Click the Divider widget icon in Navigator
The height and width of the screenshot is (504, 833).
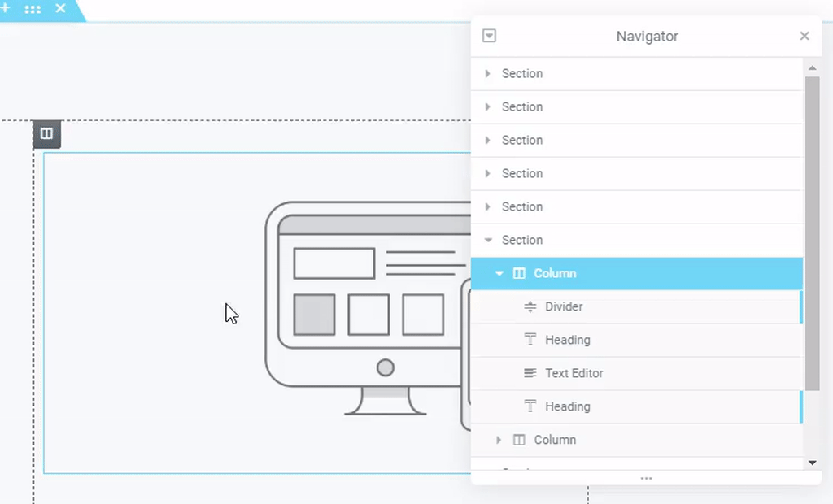(530, 307)
